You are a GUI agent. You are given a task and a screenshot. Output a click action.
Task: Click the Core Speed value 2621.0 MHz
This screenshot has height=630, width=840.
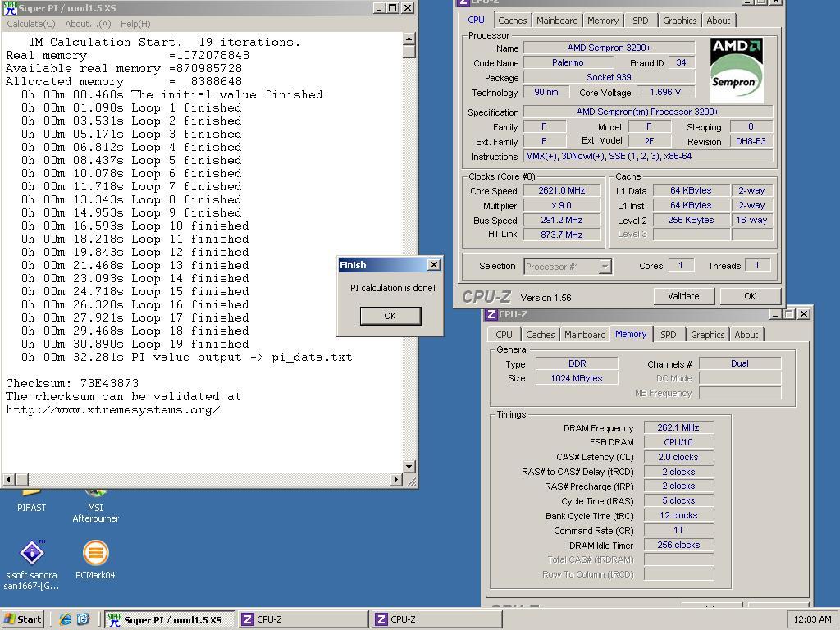tap(561, 190)
